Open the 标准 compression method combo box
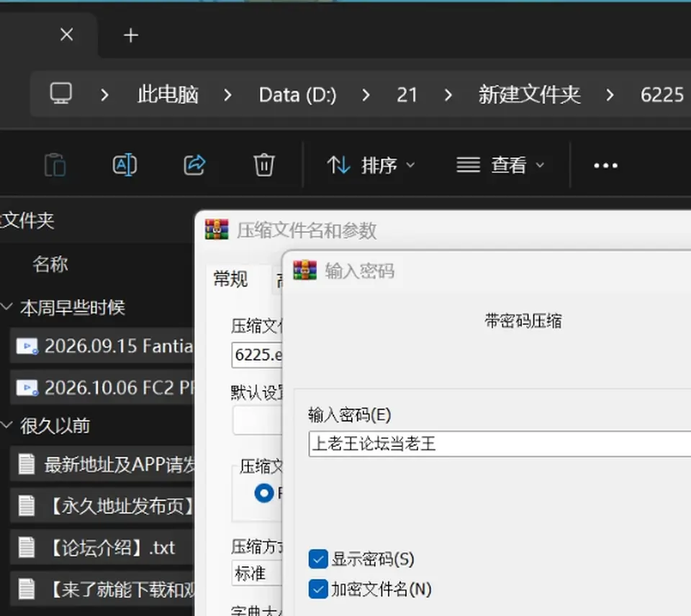Image resolution: width=691 pixels, height=616 pixels. tap(256, 573)
